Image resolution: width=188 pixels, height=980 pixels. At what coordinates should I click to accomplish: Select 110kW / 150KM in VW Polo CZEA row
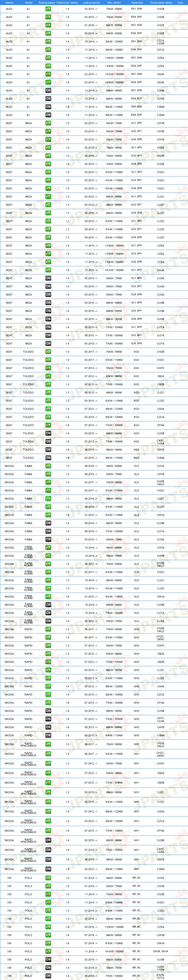(114, 927)
